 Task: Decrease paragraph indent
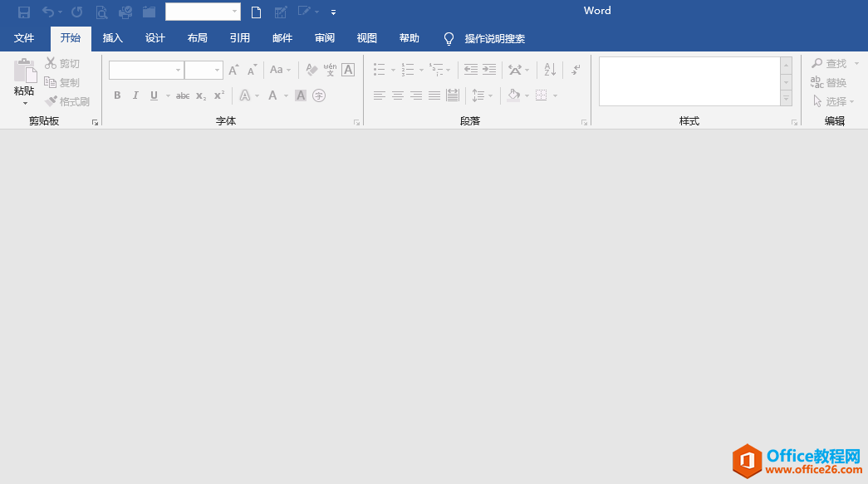point(470,70)
